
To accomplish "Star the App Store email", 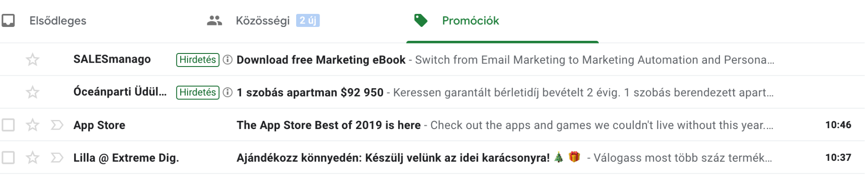I will click(33, 125).
